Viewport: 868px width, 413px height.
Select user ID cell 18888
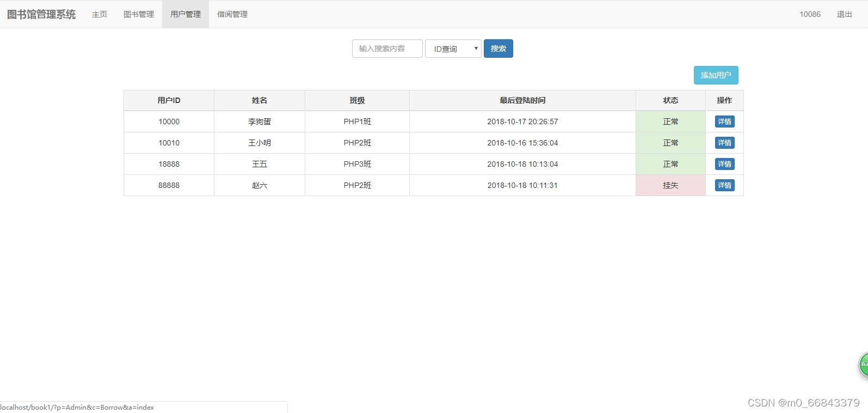click(x=169, y=164)
